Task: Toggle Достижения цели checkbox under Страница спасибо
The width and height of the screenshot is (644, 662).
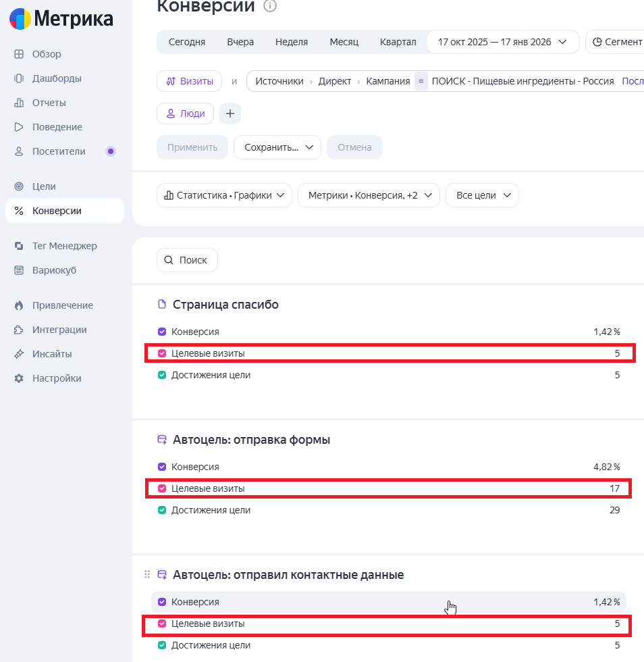Action: pos(162,375)
